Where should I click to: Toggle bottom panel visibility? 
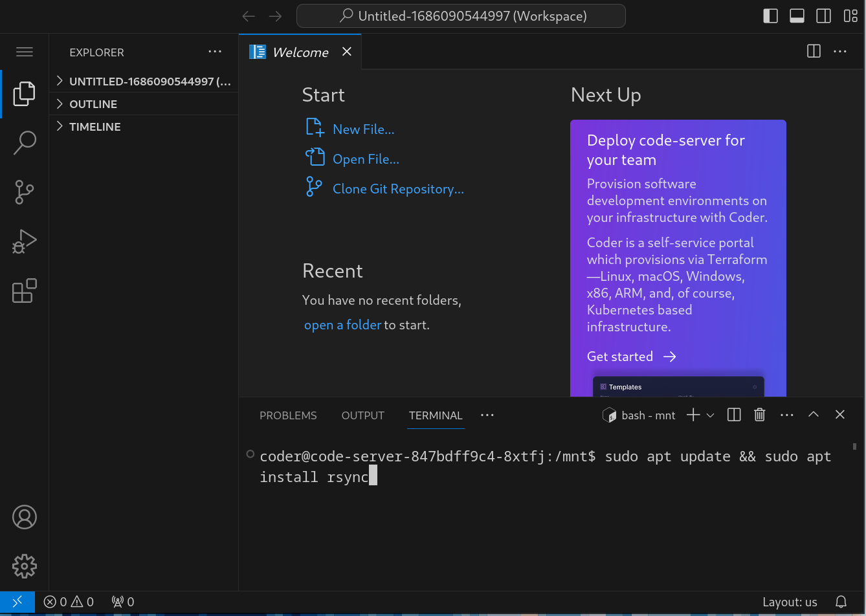[797, 16]
